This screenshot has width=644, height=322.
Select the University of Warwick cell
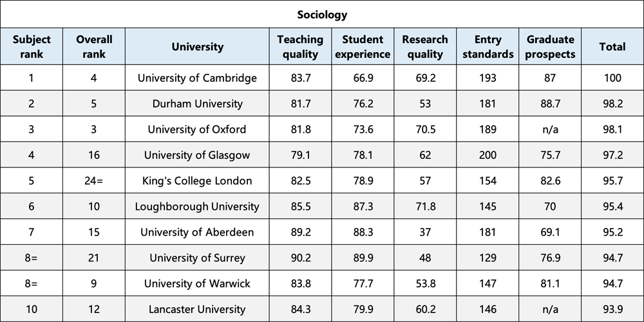point(197,283)
